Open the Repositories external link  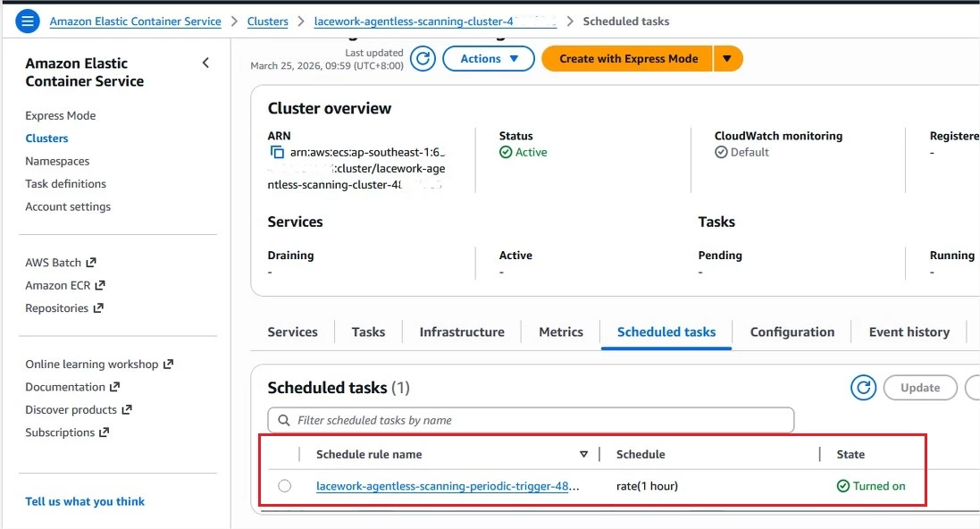click(64, 308)
